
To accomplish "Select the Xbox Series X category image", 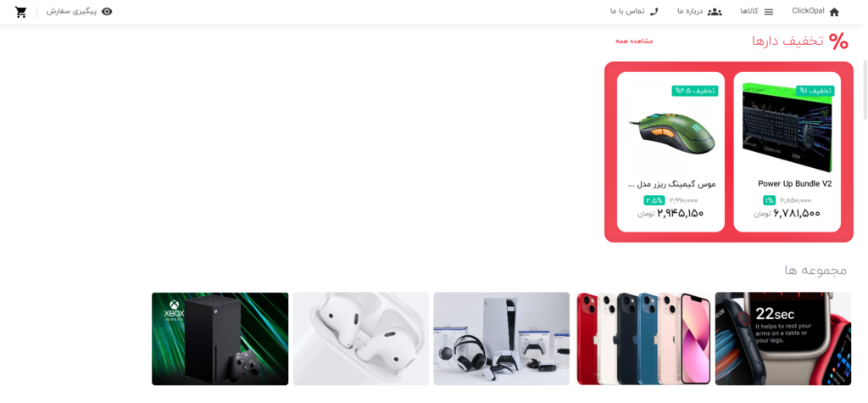I will [220, 339].
